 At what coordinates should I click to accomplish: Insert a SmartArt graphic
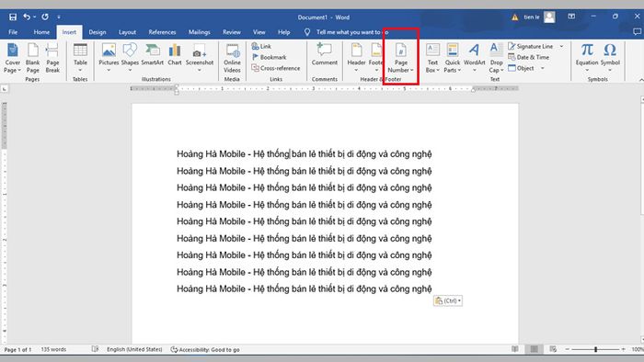(153, 54)
